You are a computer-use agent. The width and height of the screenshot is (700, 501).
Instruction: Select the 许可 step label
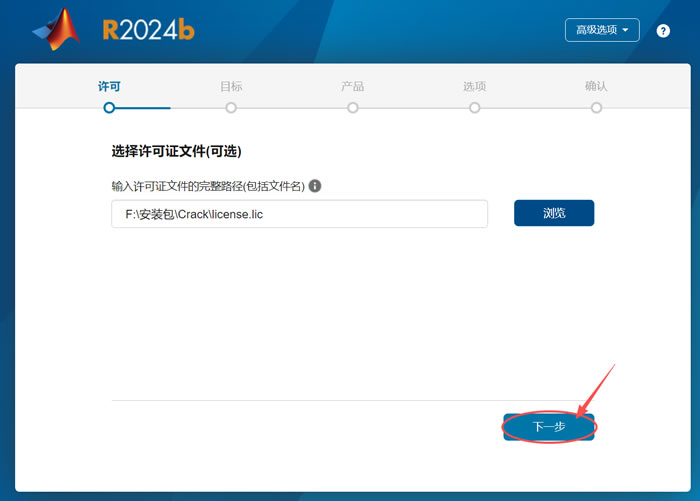tap(109, 87)
